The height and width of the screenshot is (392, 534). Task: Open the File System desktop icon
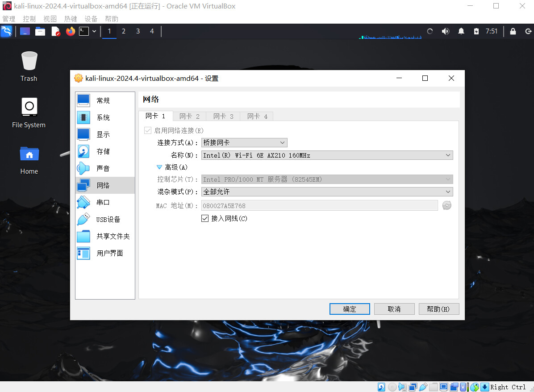click(x=29, y=113)
